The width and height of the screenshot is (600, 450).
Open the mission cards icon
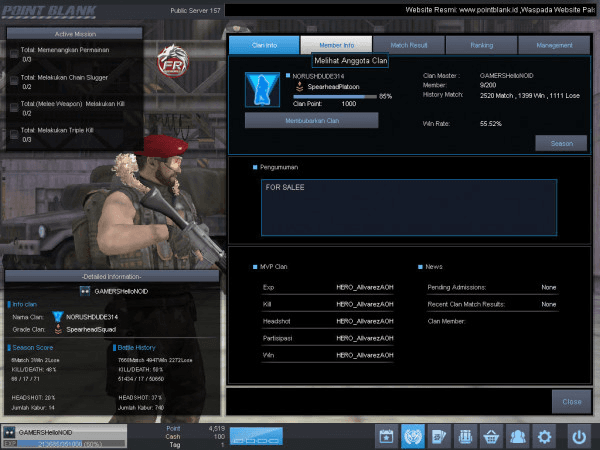click(439, 437)
